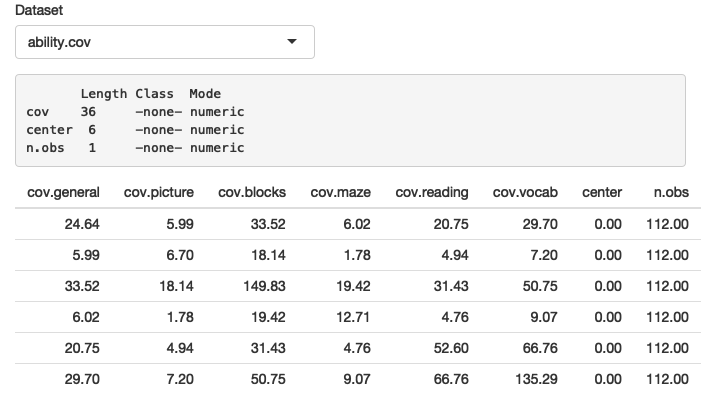Screen dimensions: 701x414
Task: Click the center row in summary output
Action: coord(135,130)
